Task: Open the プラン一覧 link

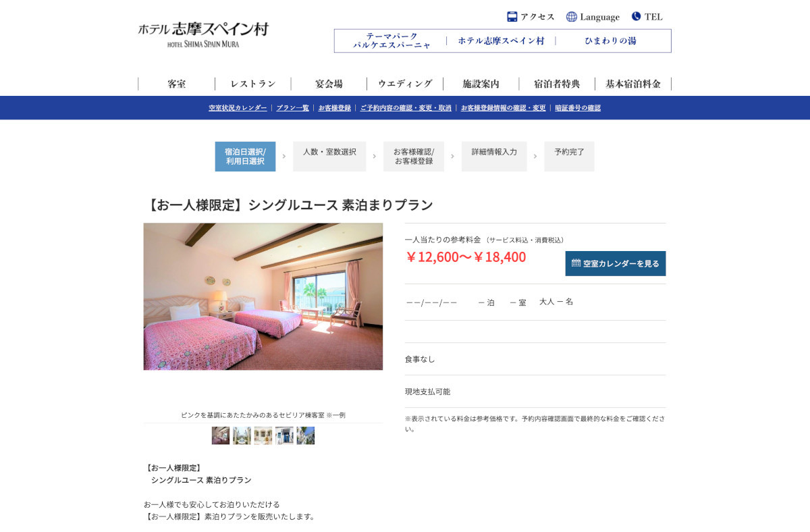Action: coord(293,108)
